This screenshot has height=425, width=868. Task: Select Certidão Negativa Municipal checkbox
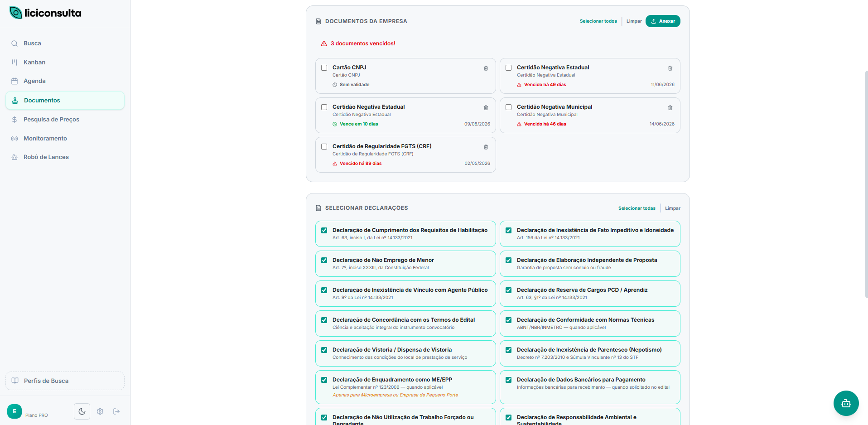click(x=509, y=107)
